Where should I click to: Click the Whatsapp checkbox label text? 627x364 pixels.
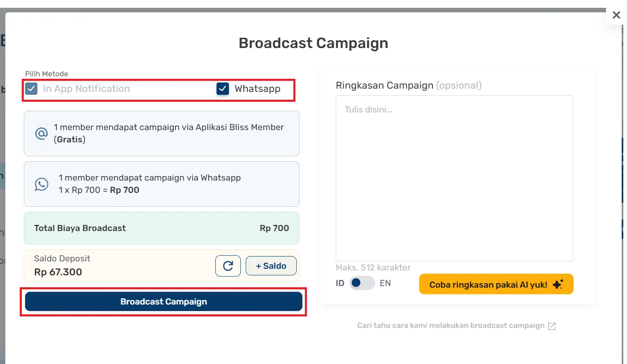tap(257, 89)
